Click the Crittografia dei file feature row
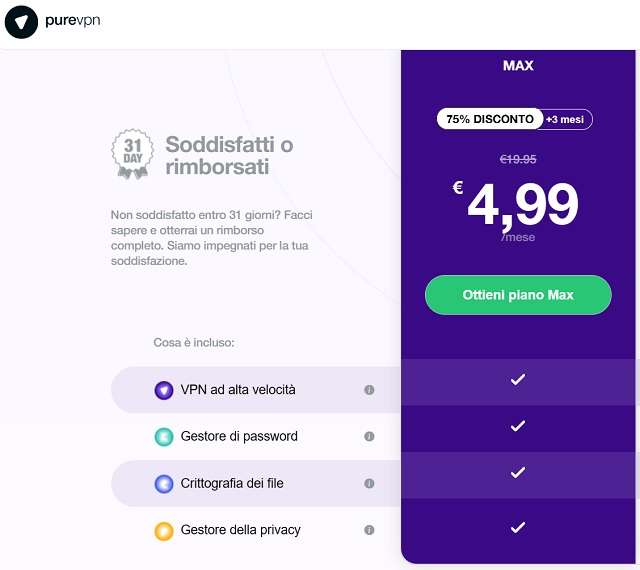This screenshot has height=570, width=640. click(x=232, y=484)
